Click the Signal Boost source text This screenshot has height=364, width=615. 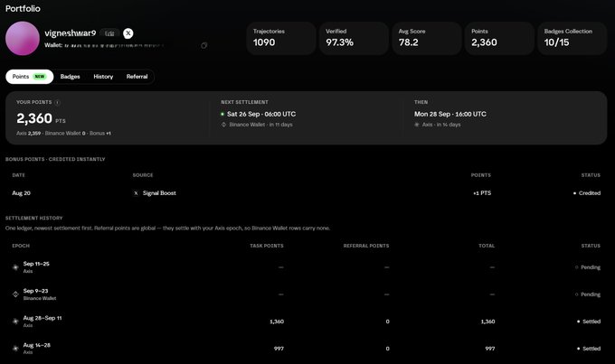(159, 193)
